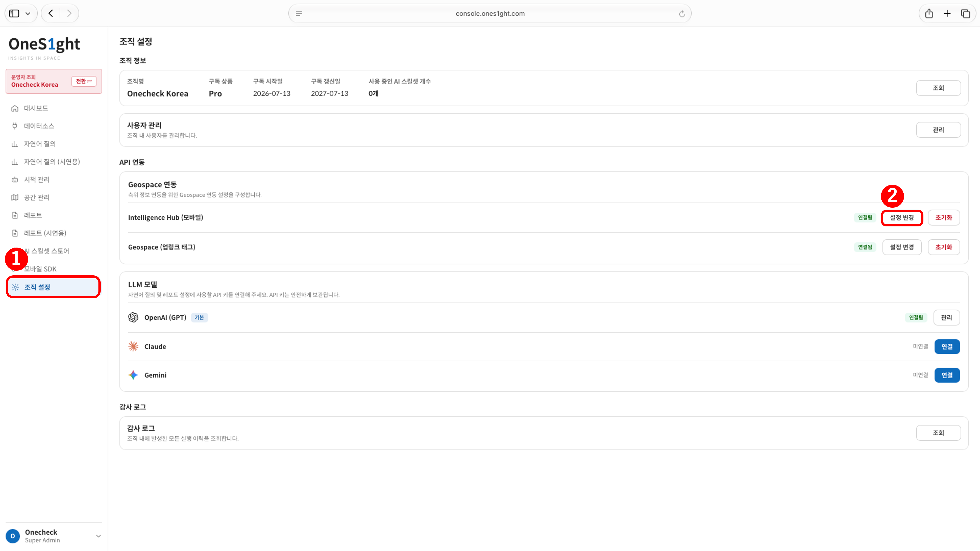Click 연결 button for Gemini

click(x=947, y=375)
